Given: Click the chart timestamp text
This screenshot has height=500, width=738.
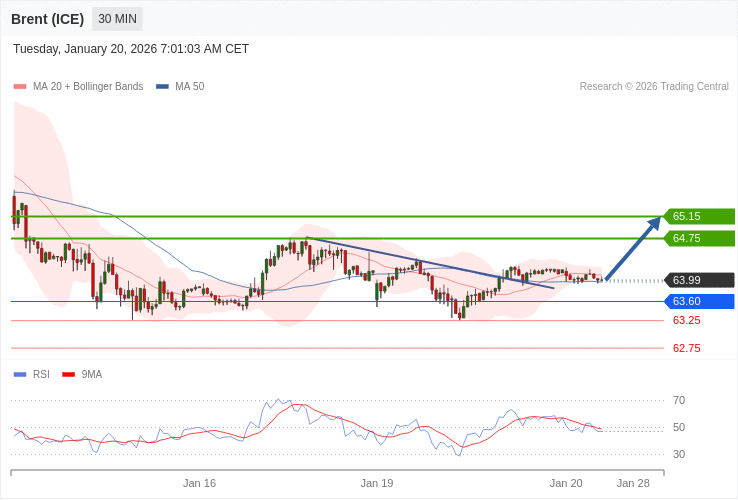Looking at the screenshot, I should (131, 49).
